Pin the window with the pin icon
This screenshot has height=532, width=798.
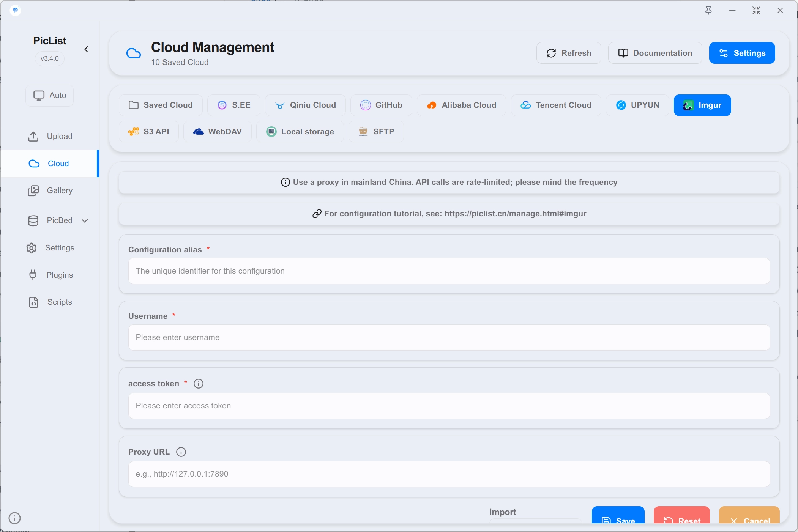click(x=708, y=10)
